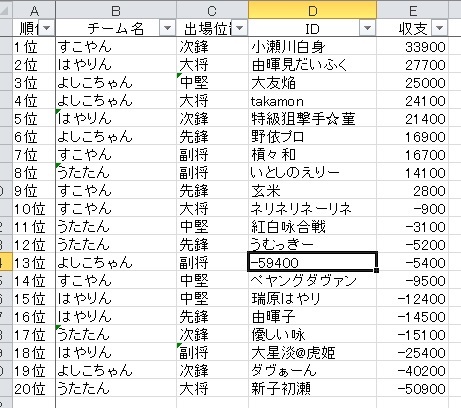Select column B header
Image resolution: width=461 pixels, height=408 pixels.
point(116,10)
